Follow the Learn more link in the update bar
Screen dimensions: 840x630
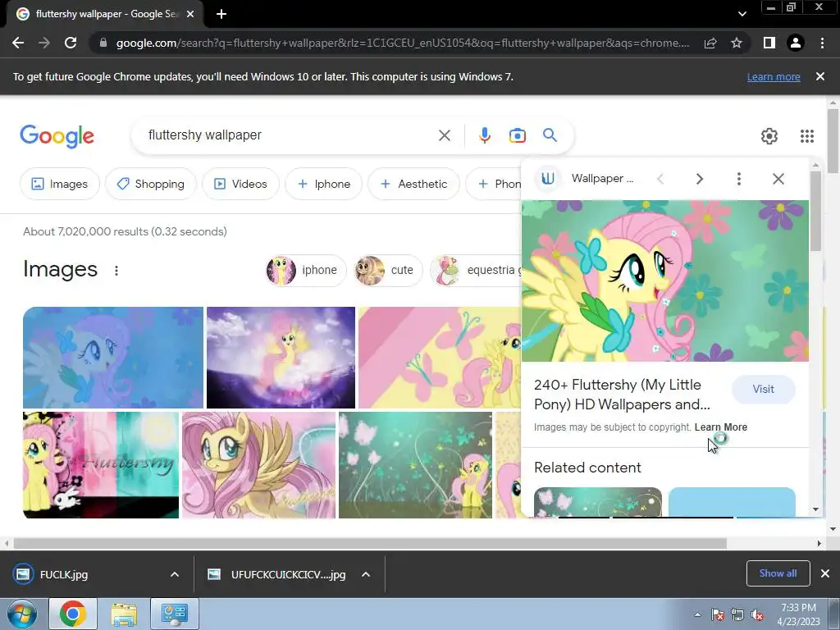(x=774, y=76)
